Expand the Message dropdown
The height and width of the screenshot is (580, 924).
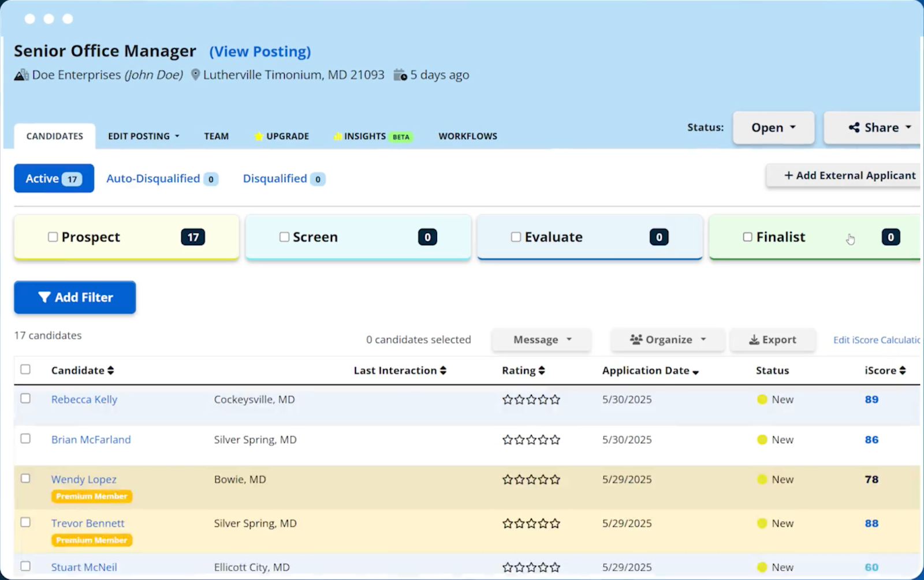(x=541, y=339)
